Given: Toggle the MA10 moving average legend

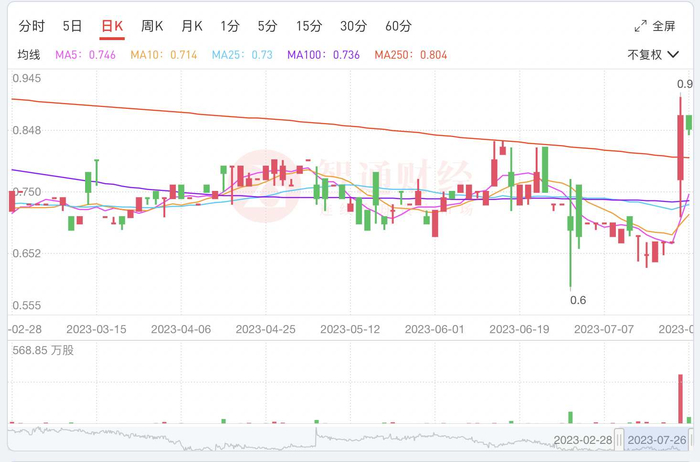Looking at the screenshot, I should click(164, 55).
